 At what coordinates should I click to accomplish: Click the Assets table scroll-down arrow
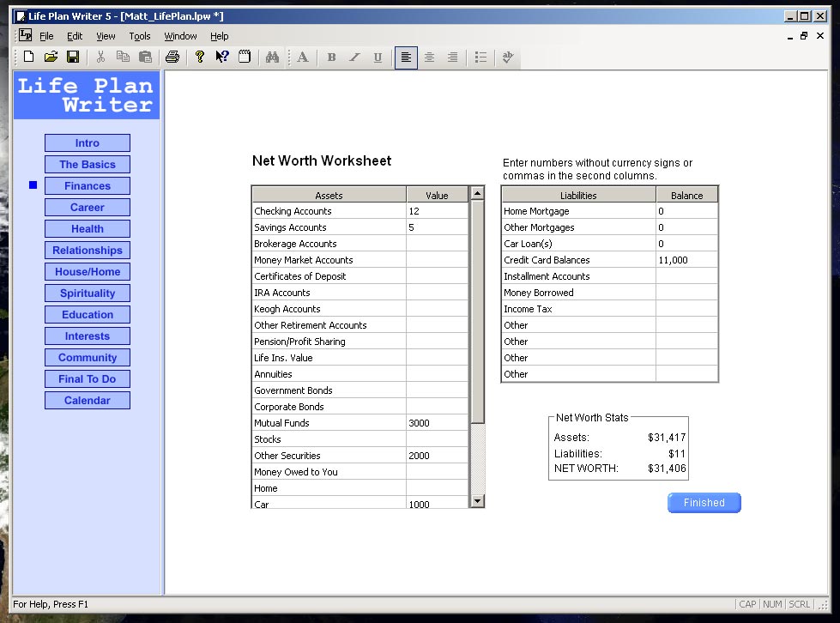pos(477,501)
